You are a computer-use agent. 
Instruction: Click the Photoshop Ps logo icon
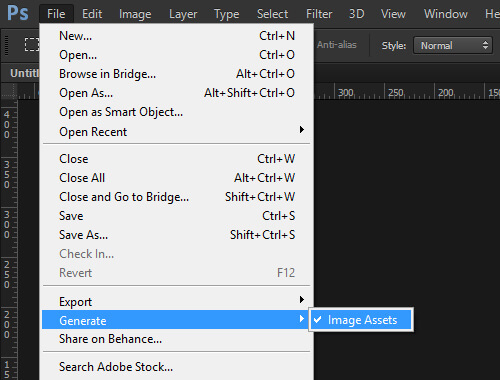18,13
